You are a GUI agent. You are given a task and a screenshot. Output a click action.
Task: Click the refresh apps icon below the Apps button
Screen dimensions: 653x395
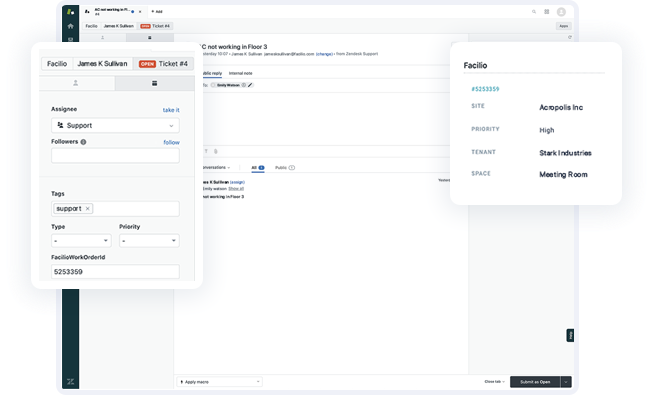tap(570, 37)
